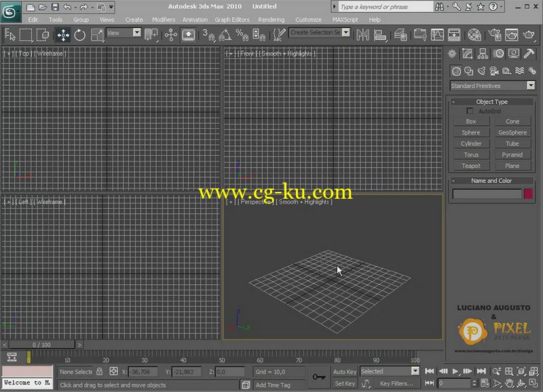
Task: Open the Rendered Frame Window icon
Action: pyautogui.click(x=512, y=35)
